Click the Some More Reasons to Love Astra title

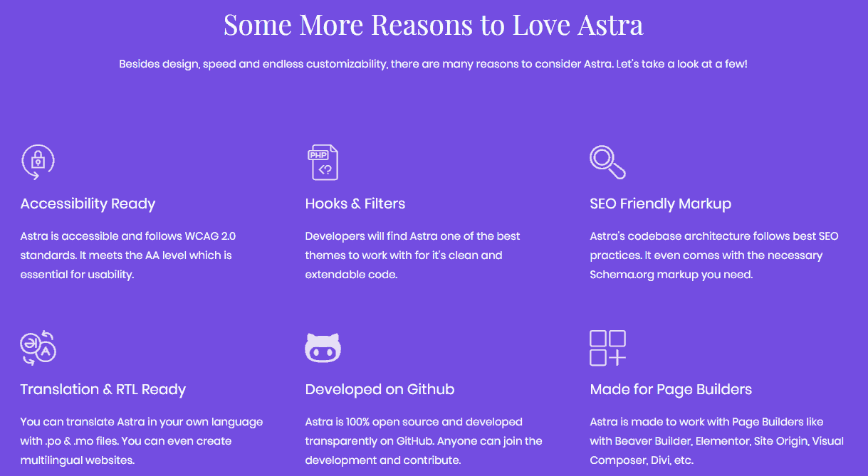click(x=433, y=25)
